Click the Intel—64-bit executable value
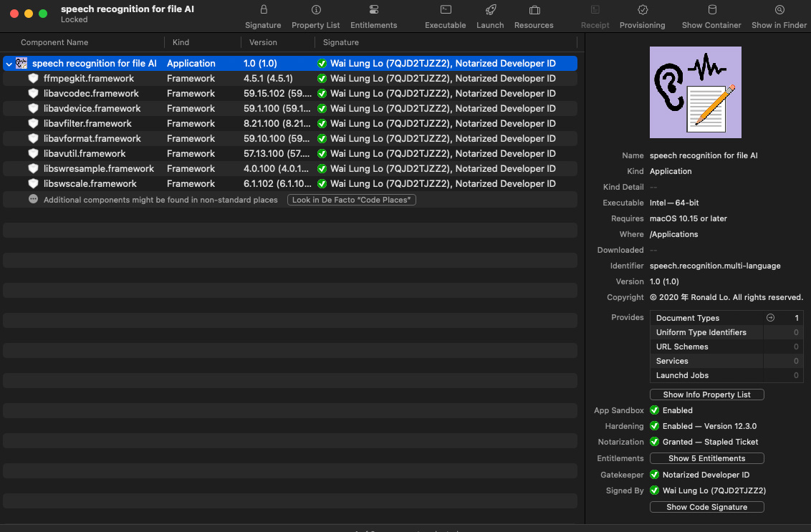The height and width of the screenshot is (532, 811). coord(674,203)
